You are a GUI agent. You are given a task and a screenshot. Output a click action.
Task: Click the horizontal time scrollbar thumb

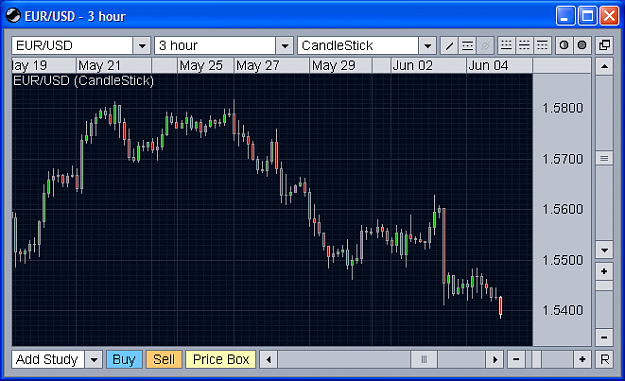pos(424,359)
